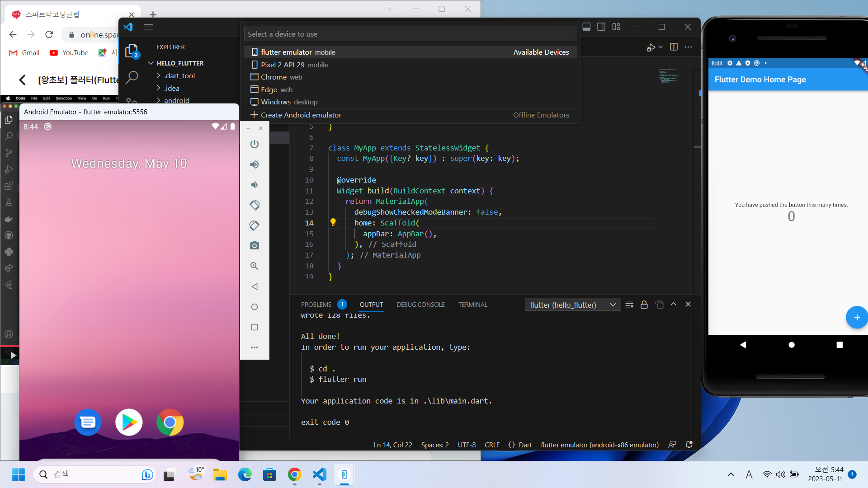Tap the emulator Home circle button
The width and height of the screenshot is (868, 488).
(x=255, y=307)
